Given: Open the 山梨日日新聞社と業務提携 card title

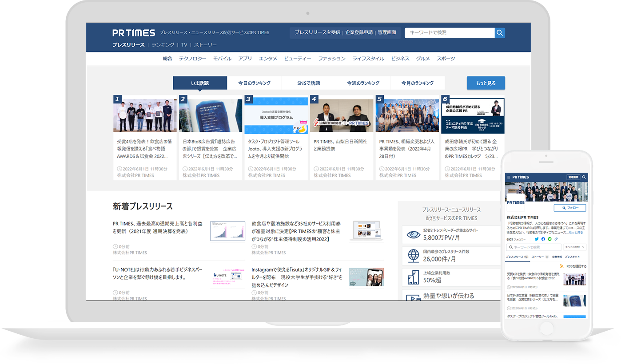Looking at the screenshot, I should (341, 145).
